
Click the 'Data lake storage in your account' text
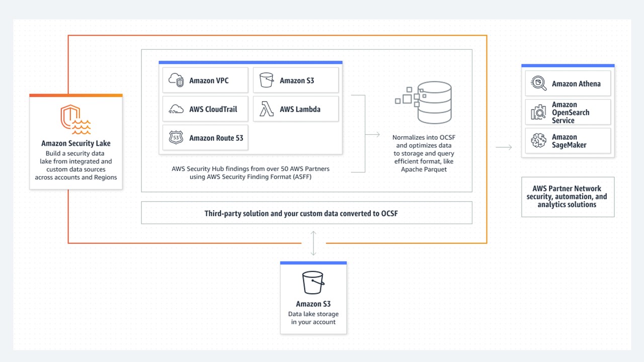click(x=313, y=318)
